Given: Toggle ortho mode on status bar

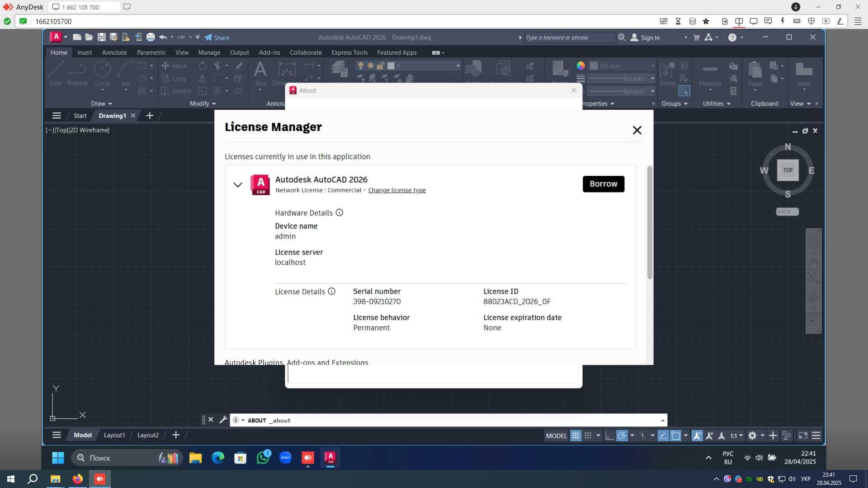Looking at the screenshot, I should pos(609,436).
